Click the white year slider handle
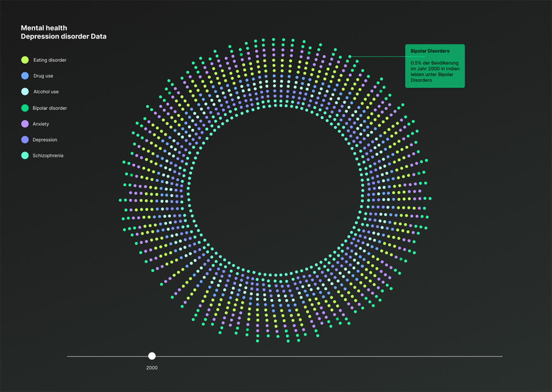This screenshot has height=392, width=552. coord(152,356)
